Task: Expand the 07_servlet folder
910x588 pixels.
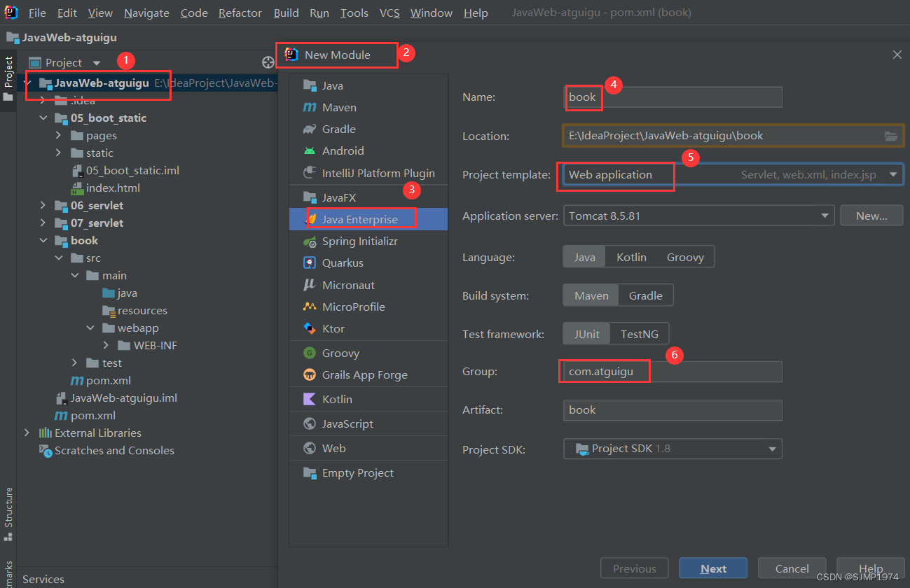Action: point(43,223)
